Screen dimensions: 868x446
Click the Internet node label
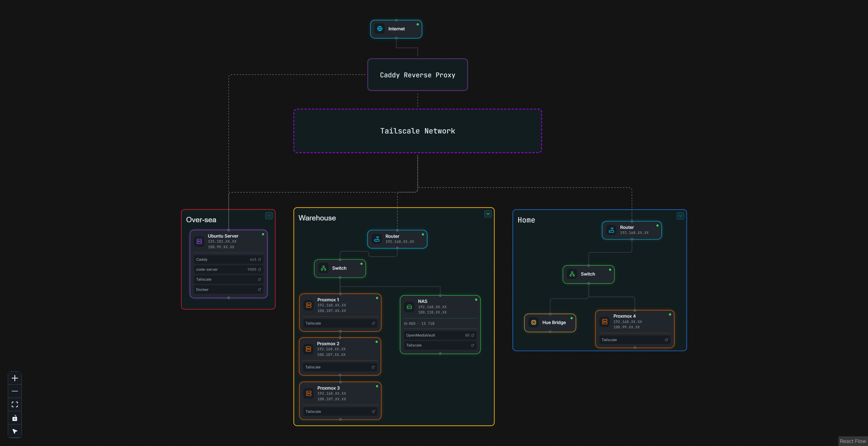[x=396, y=29]
